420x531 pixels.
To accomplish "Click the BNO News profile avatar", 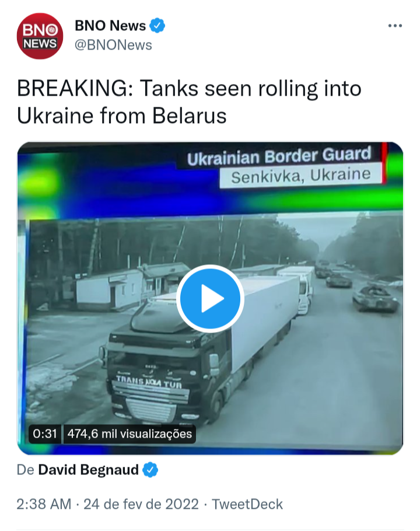I will [x=40, y=36].
